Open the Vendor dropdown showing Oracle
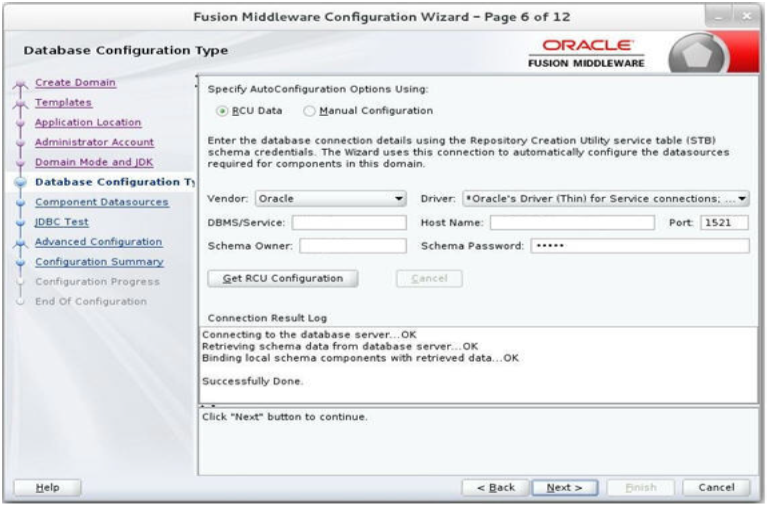This screenshot has height=505, width=769. [x=331, y=199]
